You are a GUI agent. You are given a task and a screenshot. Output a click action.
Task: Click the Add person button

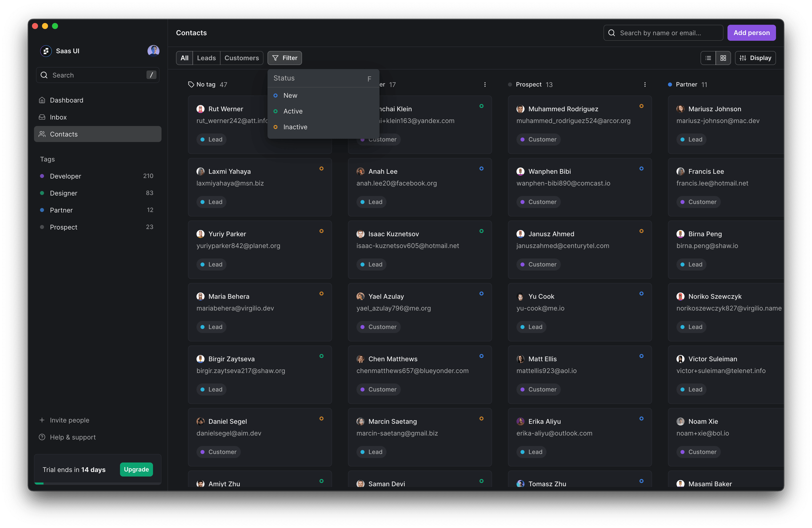(x=751, y=33)
